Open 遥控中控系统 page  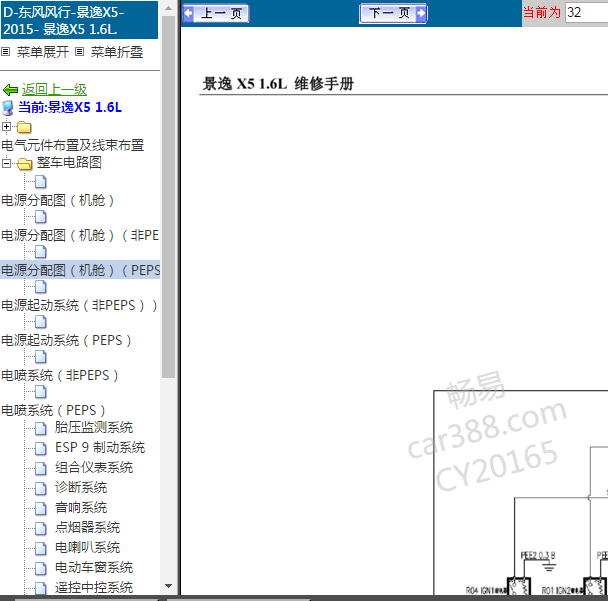(94, 587)
